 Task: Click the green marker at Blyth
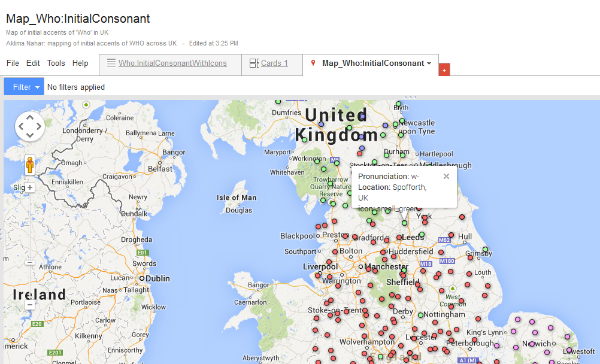pyautogui.click(x=398, y=104)
